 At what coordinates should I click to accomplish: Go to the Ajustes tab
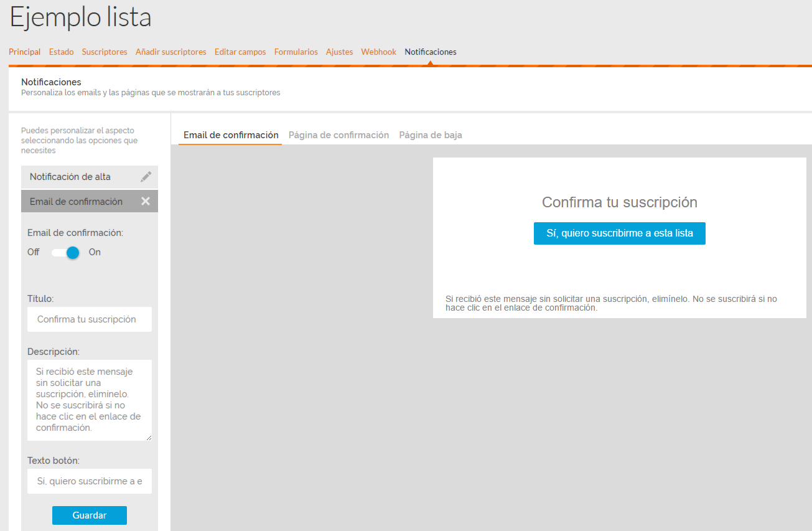[340, 52]
